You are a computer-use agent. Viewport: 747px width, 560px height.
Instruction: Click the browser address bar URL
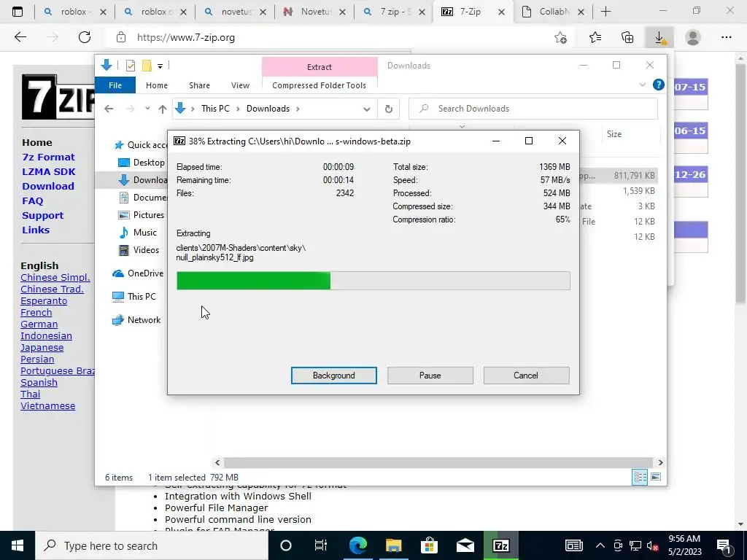click(186, 38)
